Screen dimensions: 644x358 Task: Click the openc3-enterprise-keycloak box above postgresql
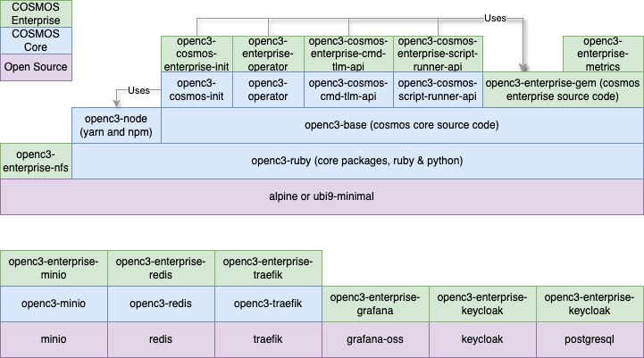(x=590, y=304)
